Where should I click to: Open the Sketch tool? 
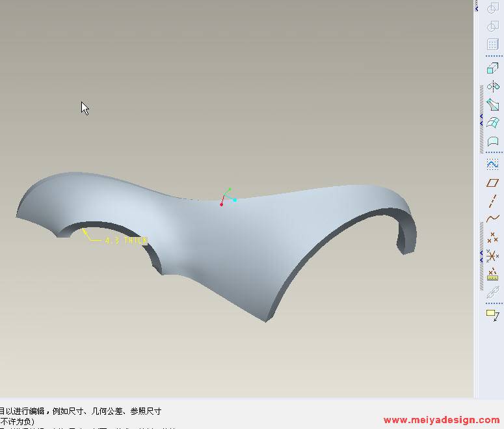point(493,165)
